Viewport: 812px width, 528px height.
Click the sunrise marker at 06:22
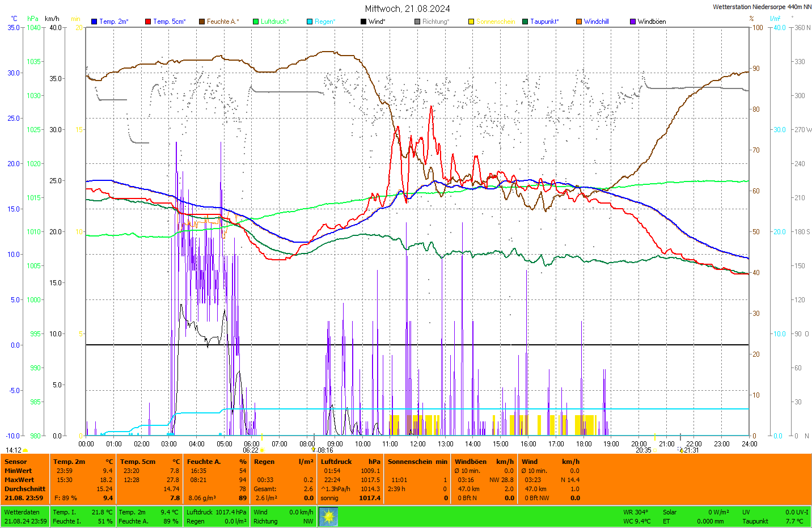tap(262, 450)
